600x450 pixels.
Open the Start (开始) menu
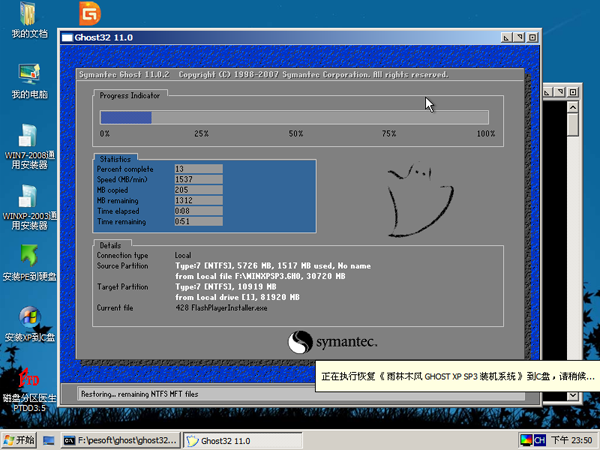point(18,440)
